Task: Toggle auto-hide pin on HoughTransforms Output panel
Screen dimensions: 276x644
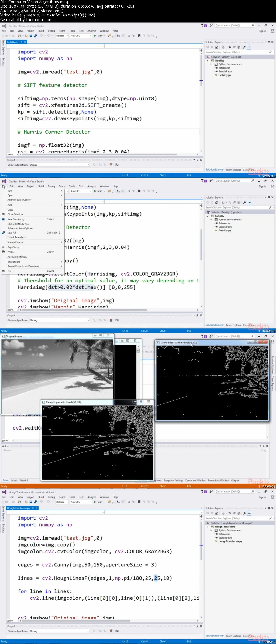Action: point(197,626)
